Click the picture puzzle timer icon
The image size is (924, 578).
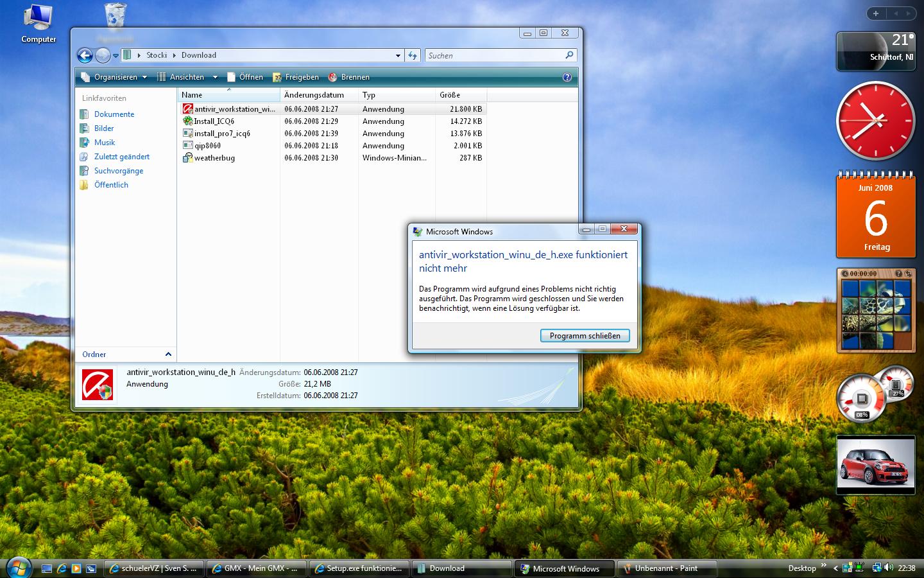coord(844,274)
